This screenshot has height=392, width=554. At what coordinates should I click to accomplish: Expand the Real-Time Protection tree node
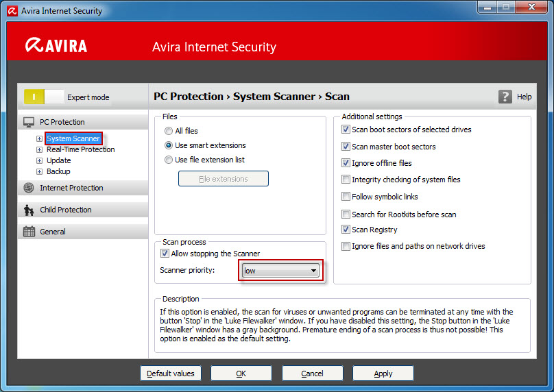[39, 149]
